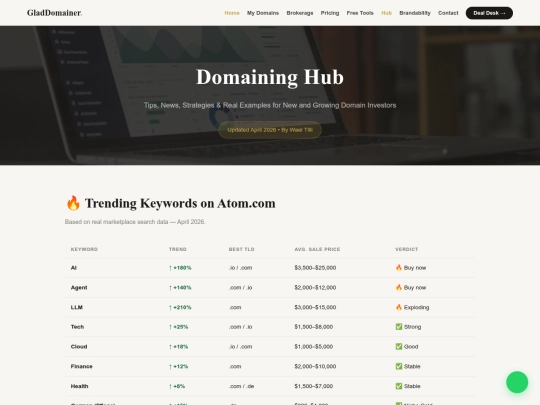The image size is (540, 405).
Task: Click the $3,500–$25,000 price cell
Action: (x=315, y=268)
